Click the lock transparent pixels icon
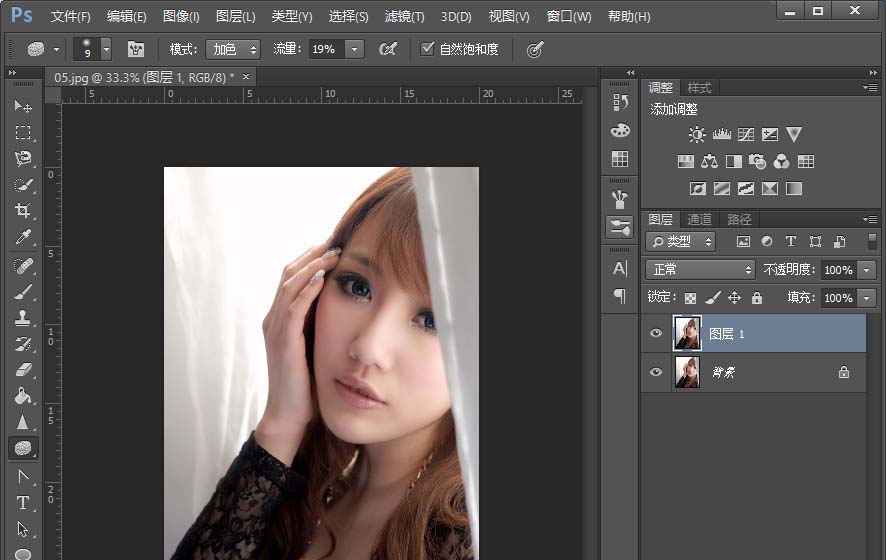886x560 pixels. [x=688, y=298]
